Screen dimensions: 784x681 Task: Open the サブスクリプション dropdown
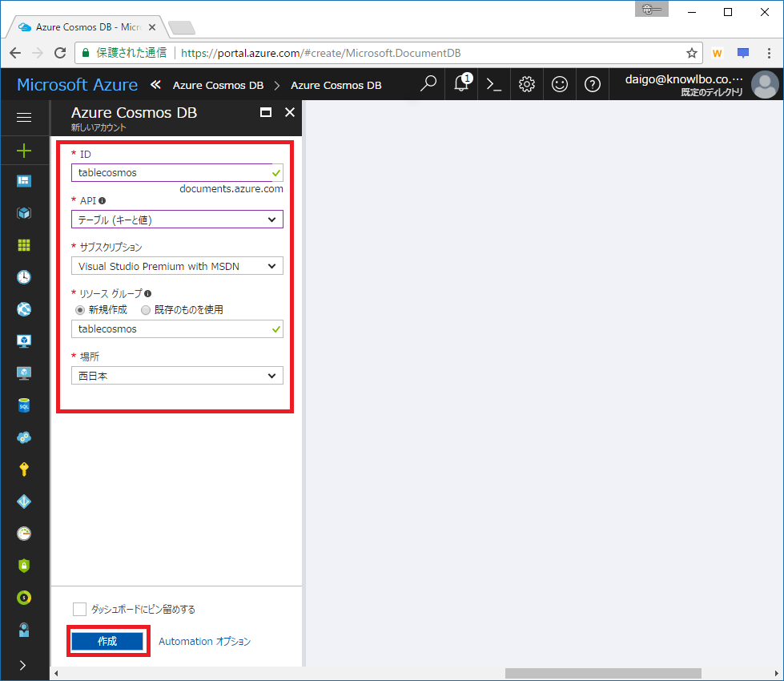(177, 266)
